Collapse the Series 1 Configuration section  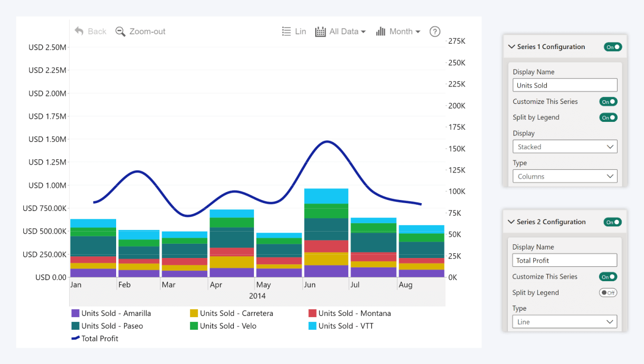coord(511,47)
